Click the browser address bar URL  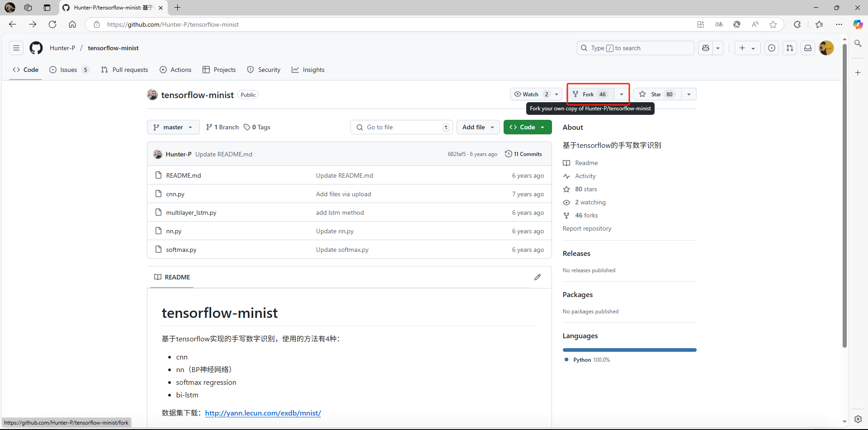click(x=173, y=24)
